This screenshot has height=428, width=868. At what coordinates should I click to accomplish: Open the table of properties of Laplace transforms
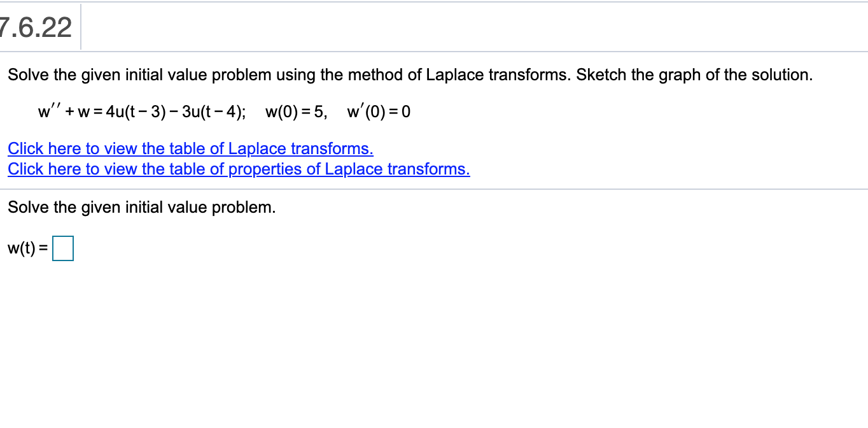point(239,169)
